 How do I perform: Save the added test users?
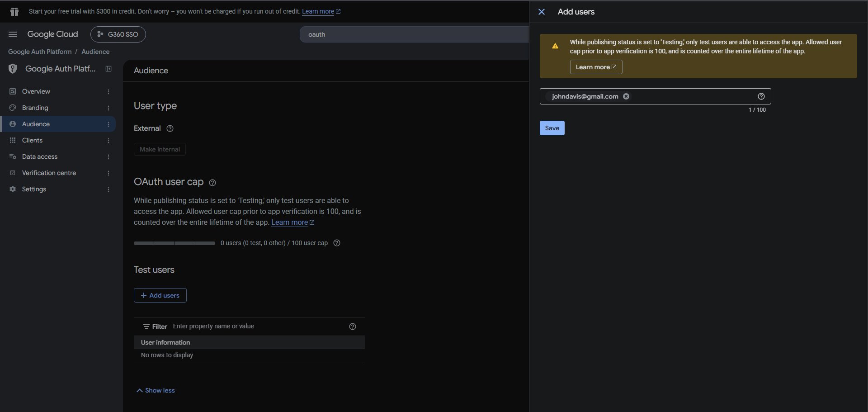(552, 128)
